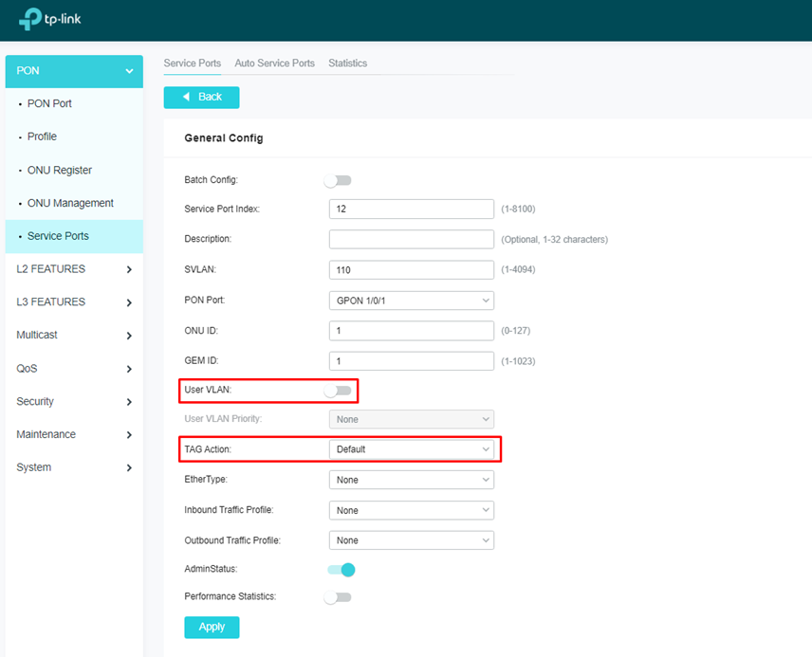Enable Performance Statistics toggle
The height and width of the screenshot is (657, 812).
337,597
